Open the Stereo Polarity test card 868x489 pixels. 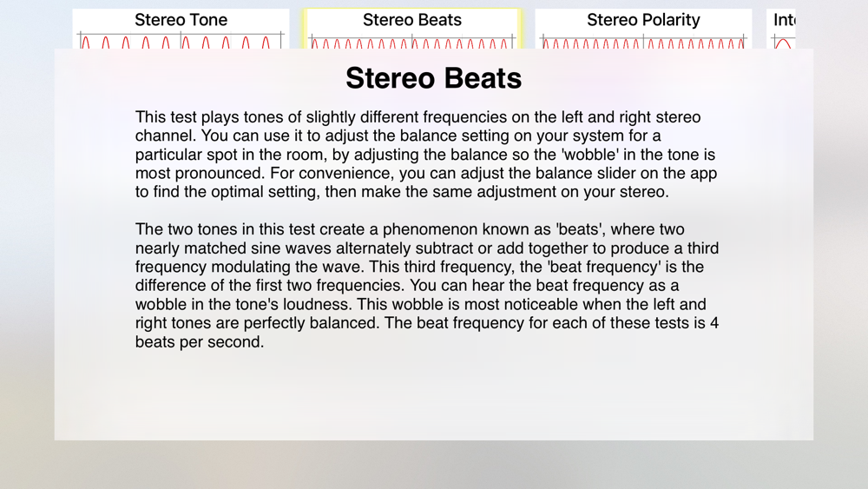click(643, 29)
